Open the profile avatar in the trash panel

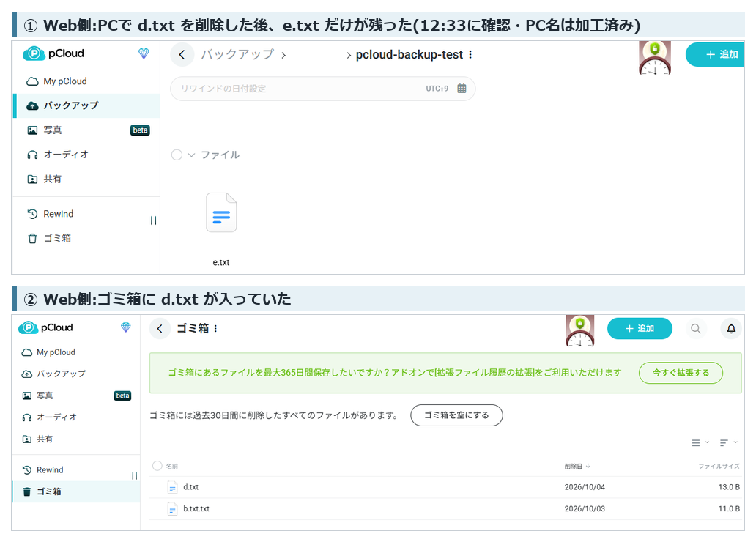point(580,331)
